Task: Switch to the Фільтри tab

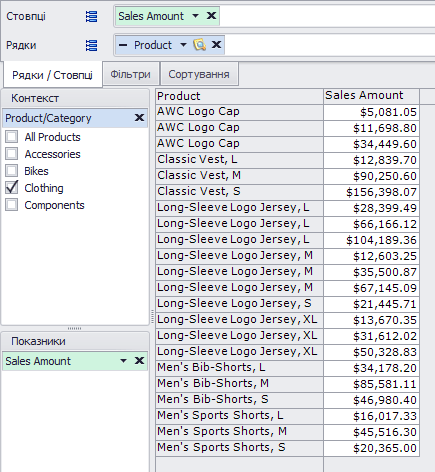Action: click(130, 74)
